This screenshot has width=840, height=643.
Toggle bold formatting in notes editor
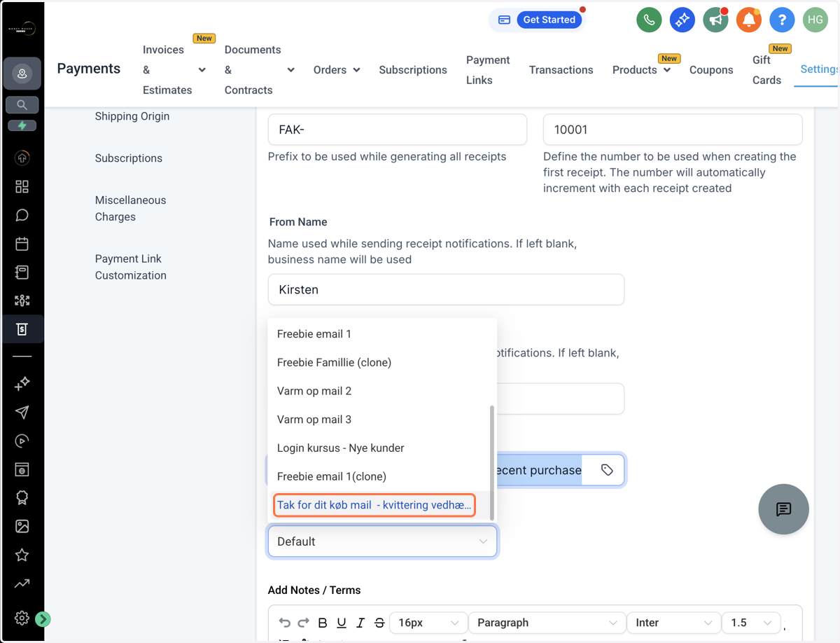pos(323,623)
